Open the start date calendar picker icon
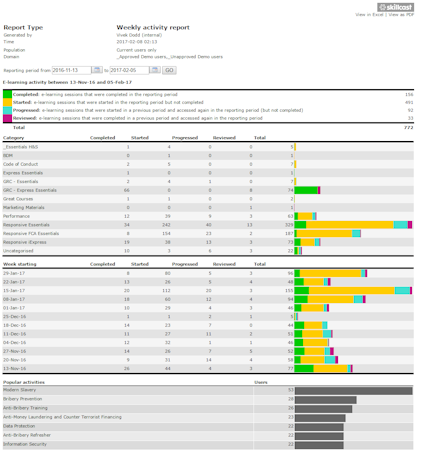 pos(97,70)
